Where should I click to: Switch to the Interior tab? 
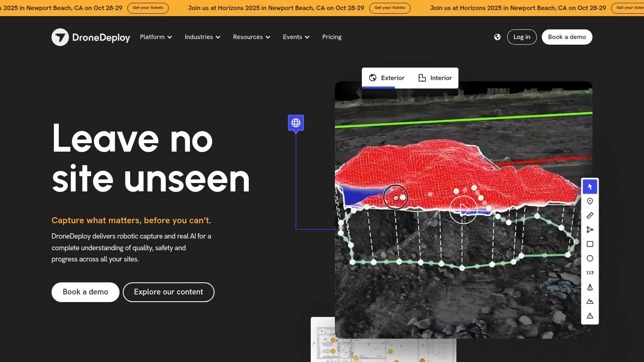(x=435, y=78)
